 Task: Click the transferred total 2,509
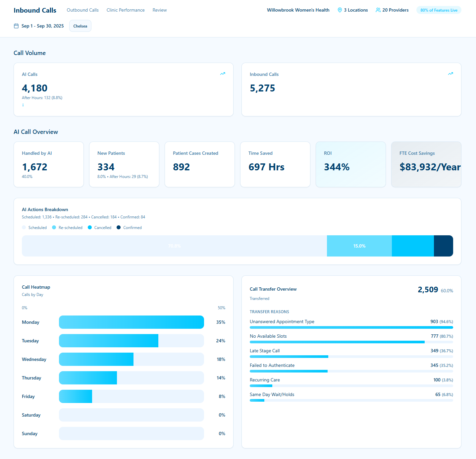click(x=428, y=290)
